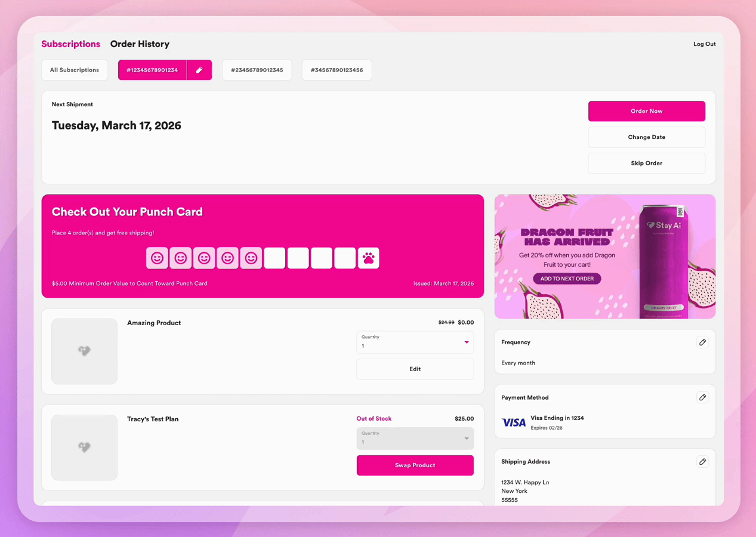Click the Skip Order button

[x=646, y=163]
